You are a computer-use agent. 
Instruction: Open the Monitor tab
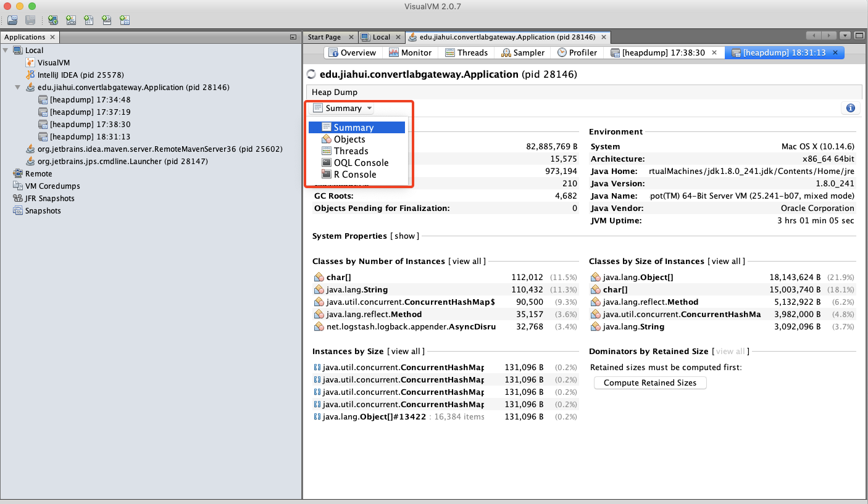(411, 52)
